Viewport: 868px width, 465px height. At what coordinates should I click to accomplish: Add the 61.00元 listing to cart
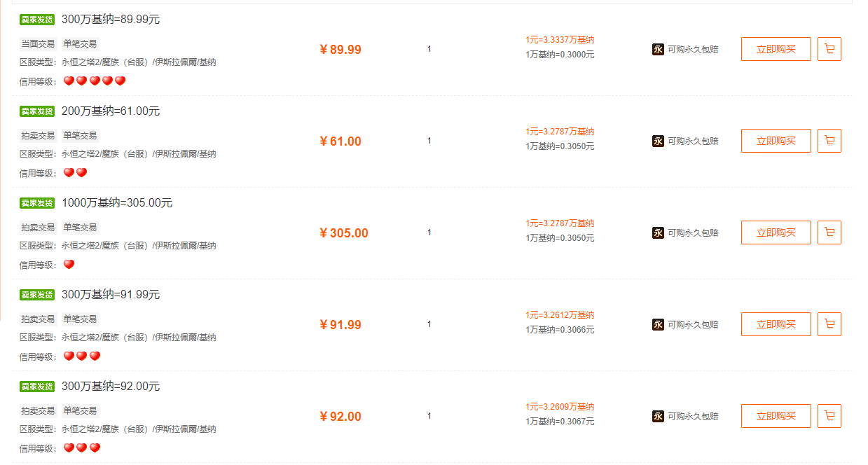829,141
